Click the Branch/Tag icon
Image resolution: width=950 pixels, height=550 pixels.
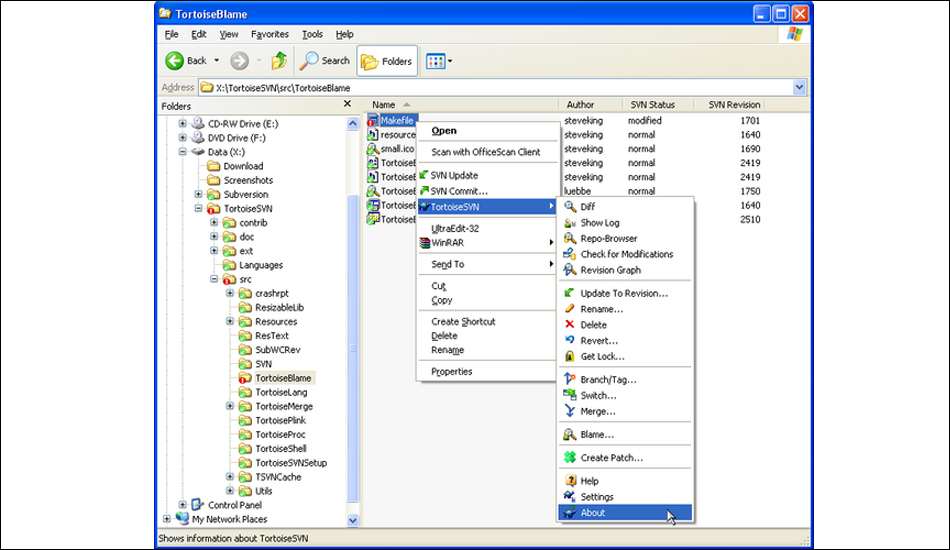[570, 379]
